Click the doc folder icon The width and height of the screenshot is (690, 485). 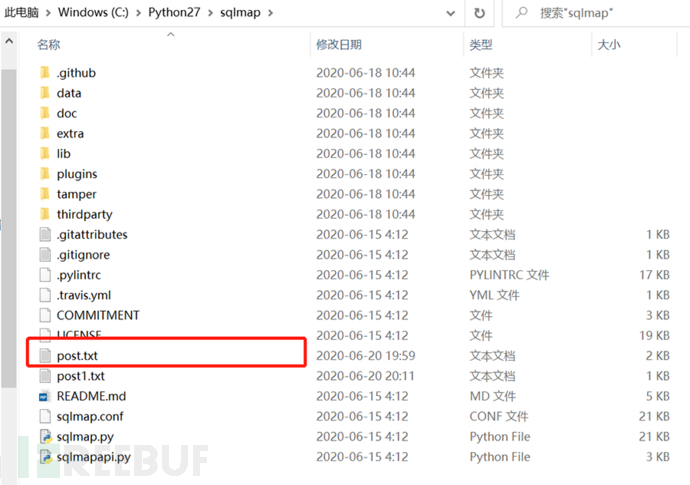45,113
